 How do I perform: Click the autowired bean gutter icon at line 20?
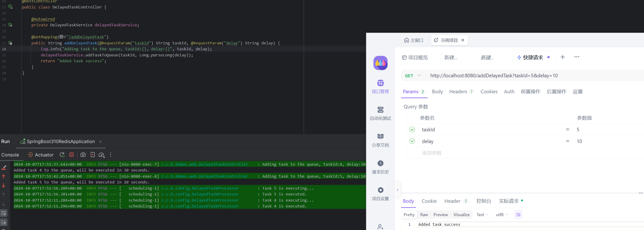[x=10, y=25]
